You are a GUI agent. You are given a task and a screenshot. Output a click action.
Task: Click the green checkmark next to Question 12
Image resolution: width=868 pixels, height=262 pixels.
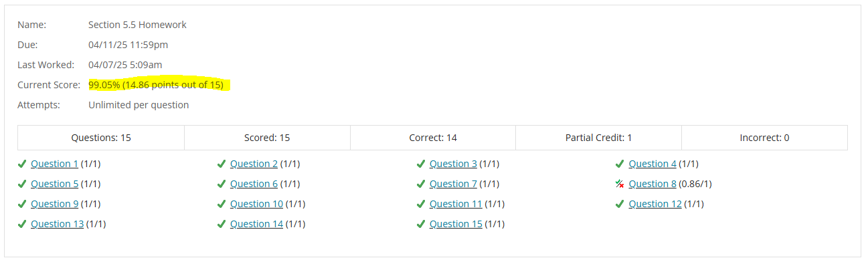(x=620, y=204)
